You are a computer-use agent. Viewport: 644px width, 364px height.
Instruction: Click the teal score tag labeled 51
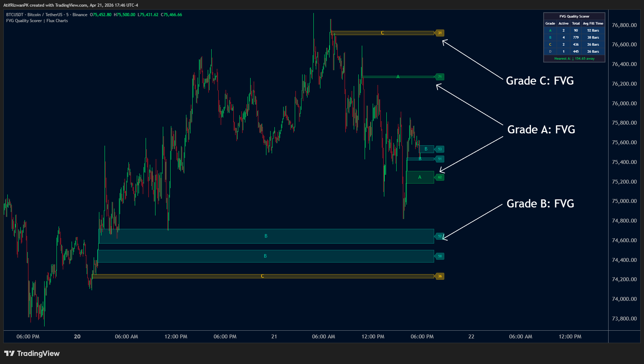tap(439, 159)
